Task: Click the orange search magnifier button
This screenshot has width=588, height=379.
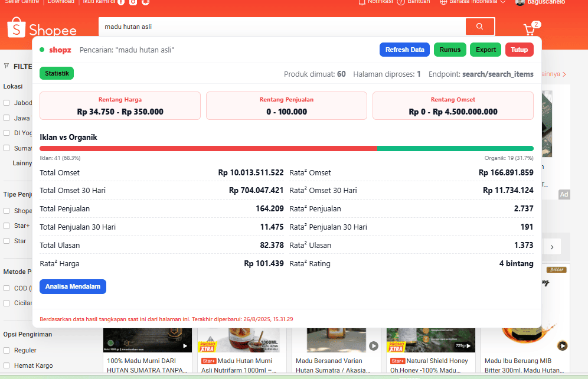Action: tap(479, 27)
